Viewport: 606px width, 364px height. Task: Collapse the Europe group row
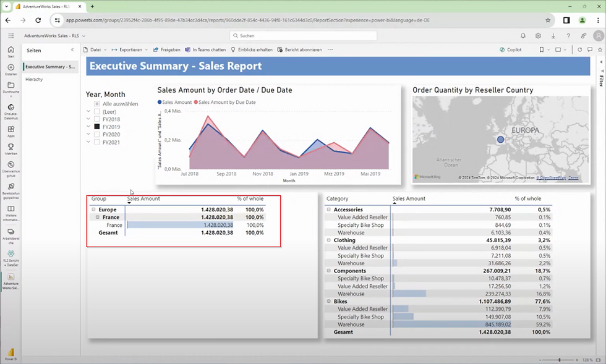[x=93, y=210]
